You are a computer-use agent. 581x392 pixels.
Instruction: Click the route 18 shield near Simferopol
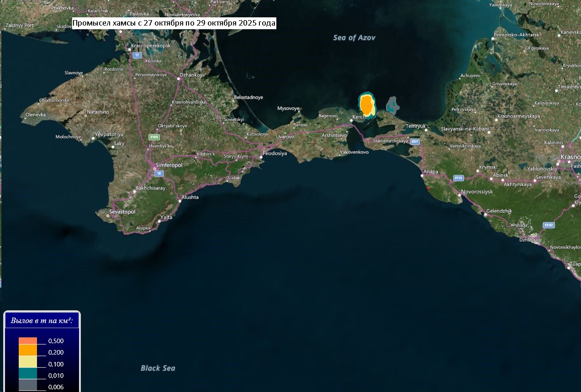158,173
